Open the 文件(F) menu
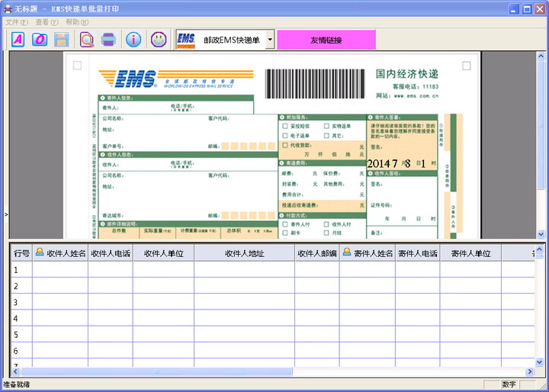Image resolution: width=549 pixels, height=392 pixels. coord(17,22)
